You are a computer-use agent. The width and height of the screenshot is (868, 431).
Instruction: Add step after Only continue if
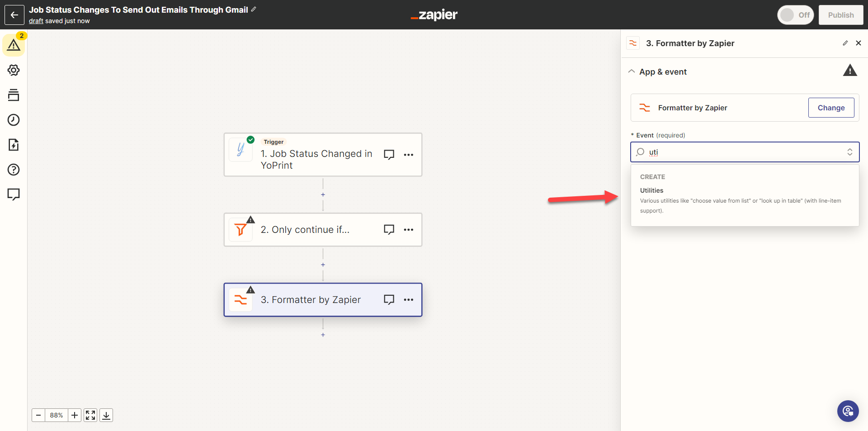coord(323,265)
